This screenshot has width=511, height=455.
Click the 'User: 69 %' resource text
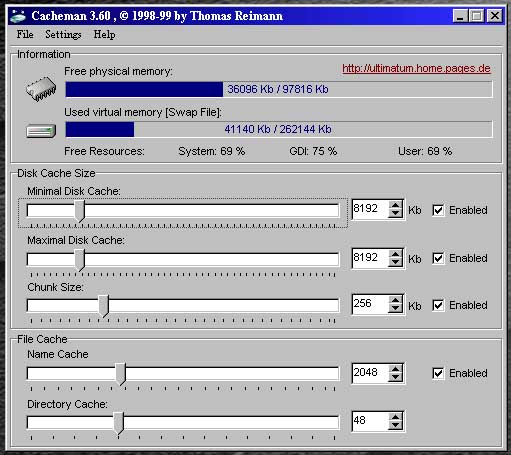coord(425,151)
